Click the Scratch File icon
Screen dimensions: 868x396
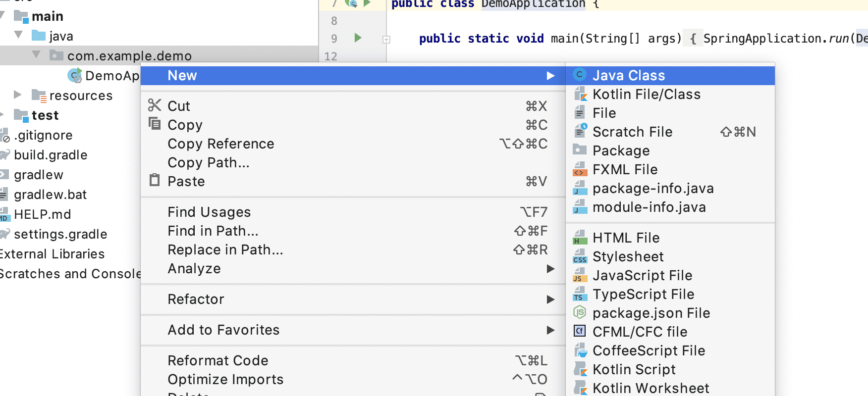coord(579,132)
